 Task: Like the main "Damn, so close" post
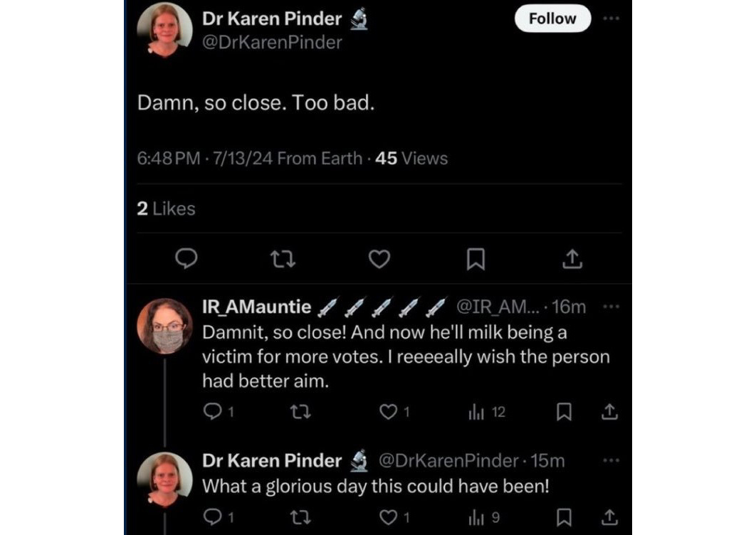click(x=379, y=260)
